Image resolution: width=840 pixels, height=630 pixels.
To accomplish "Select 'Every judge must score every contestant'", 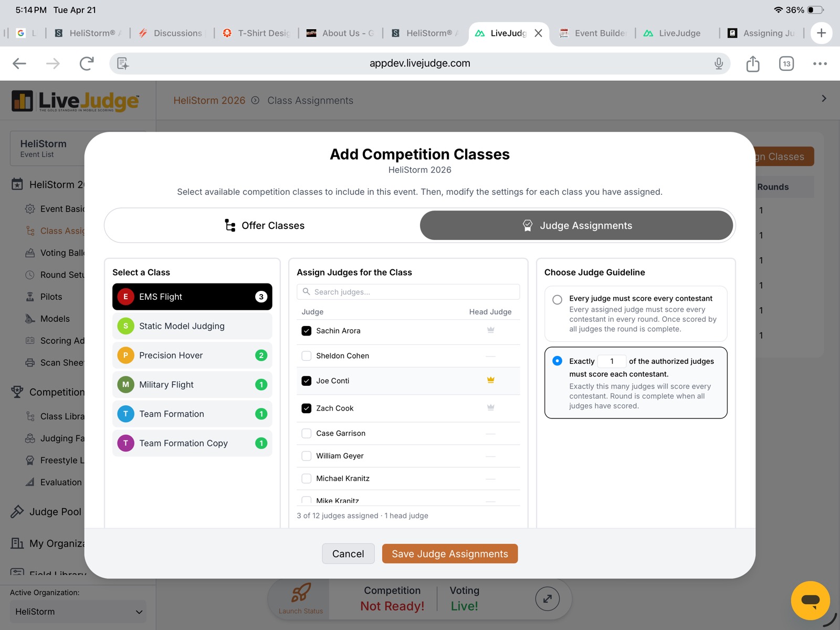I will (557, 300).
